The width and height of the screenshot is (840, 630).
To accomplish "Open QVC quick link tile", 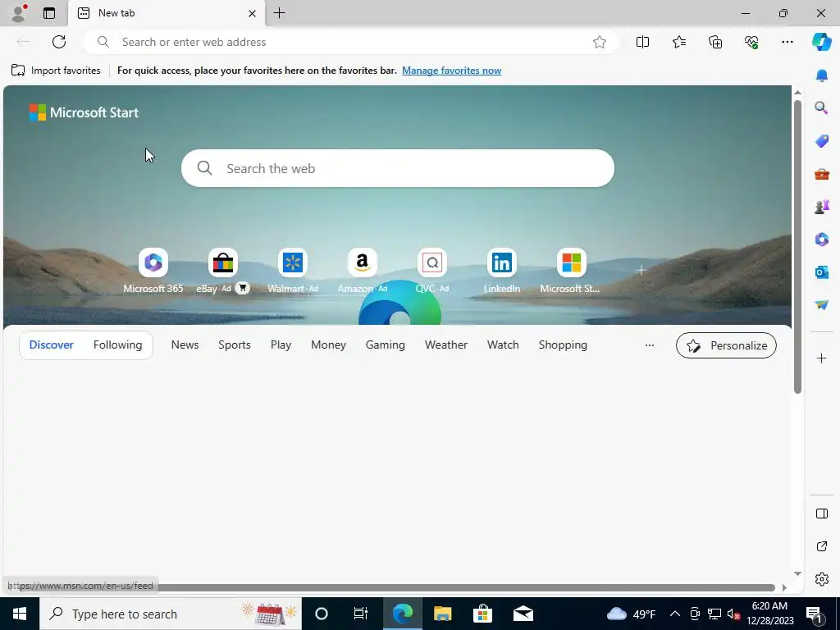I will pos(431,271).
